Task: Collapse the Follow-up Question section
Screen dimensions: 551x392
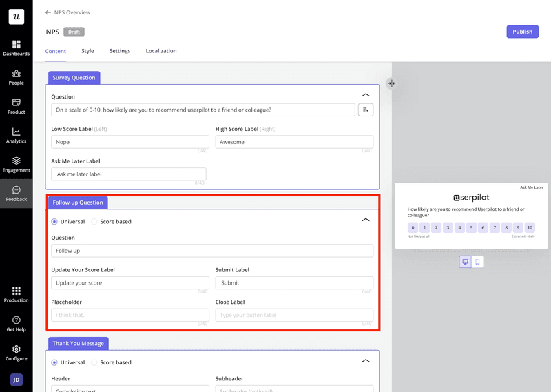Action: [x=366, y=220]
